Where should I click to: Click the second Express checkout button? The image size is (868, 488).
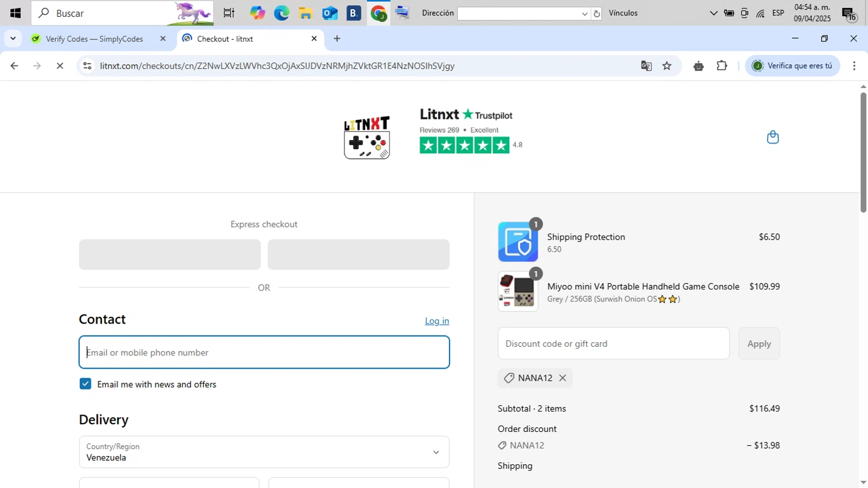click(x=358, y=255)
